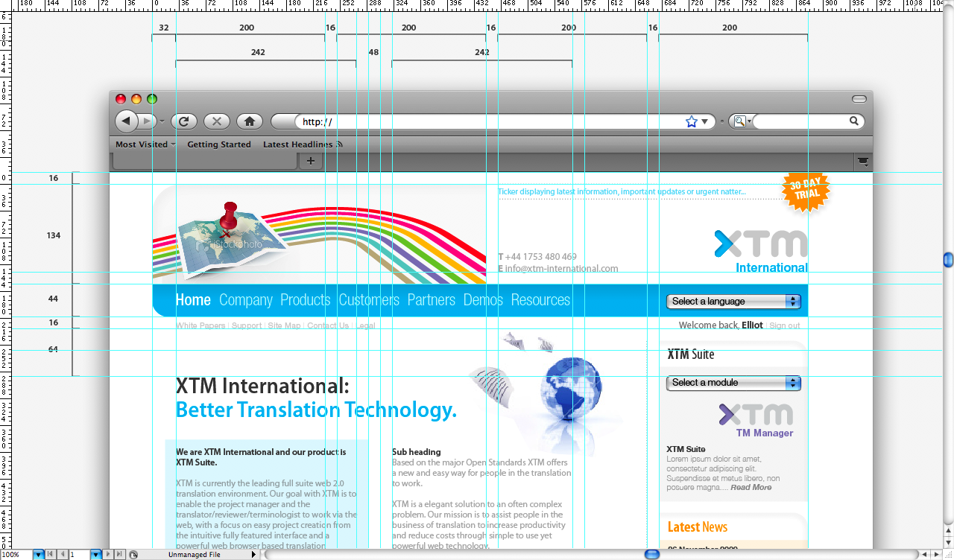Screen dimensions: 954x560
Task: Click the Getting Started bookmark
Action: coord(219,144)
